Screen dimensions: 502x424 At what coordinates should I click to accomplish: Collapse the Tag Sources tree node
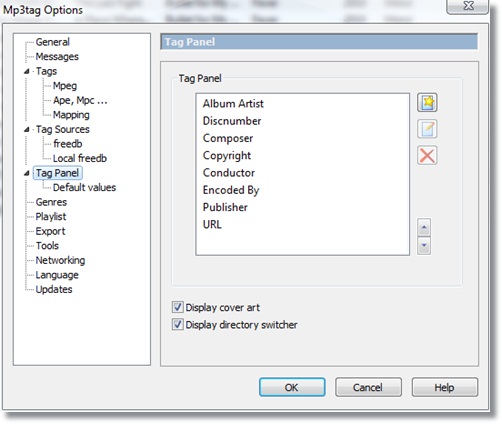coord(27,129)
